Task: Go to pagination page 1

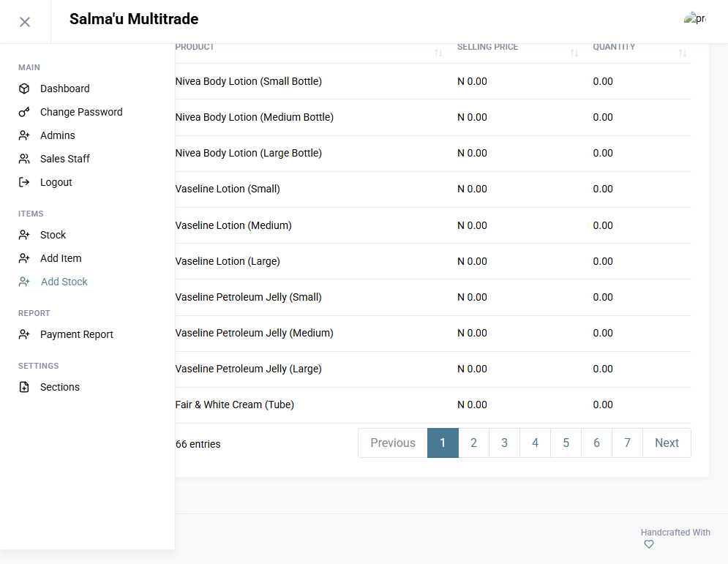Action: [443, 443]
